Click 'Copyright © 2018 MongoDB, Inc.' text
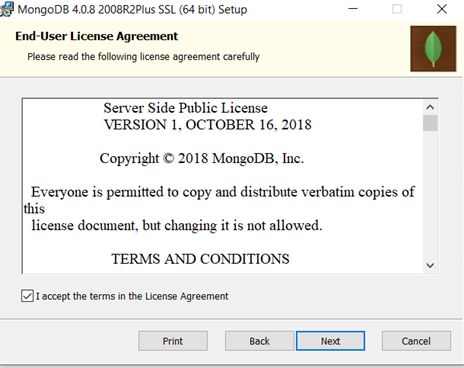 pos(202,159)
